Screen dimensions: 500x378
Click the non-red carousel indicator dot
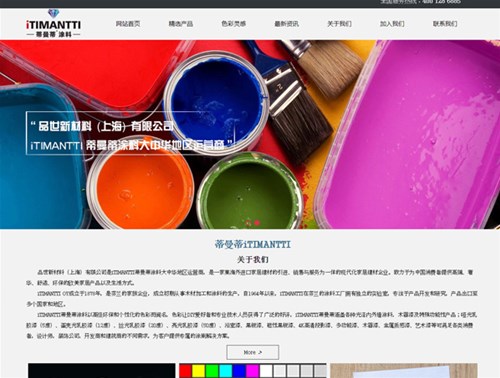pos(248,223)
